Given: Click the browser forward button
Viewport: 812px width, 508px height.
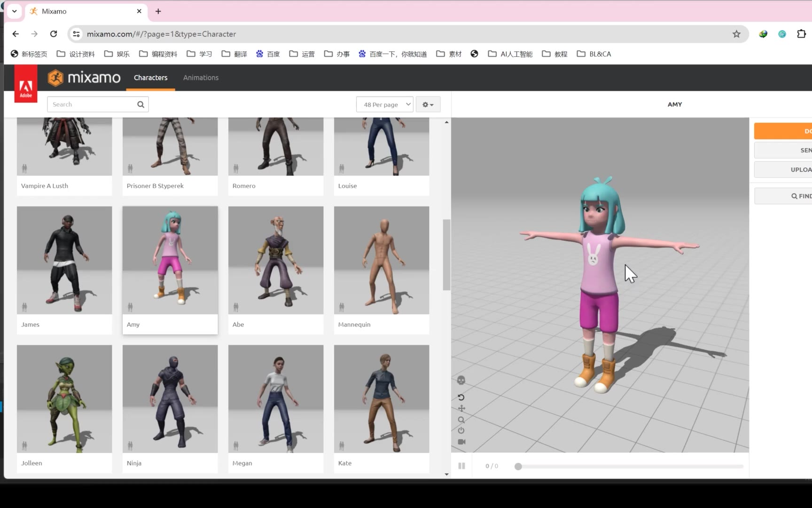Looking at the screenshot, I should pos(34,34).
